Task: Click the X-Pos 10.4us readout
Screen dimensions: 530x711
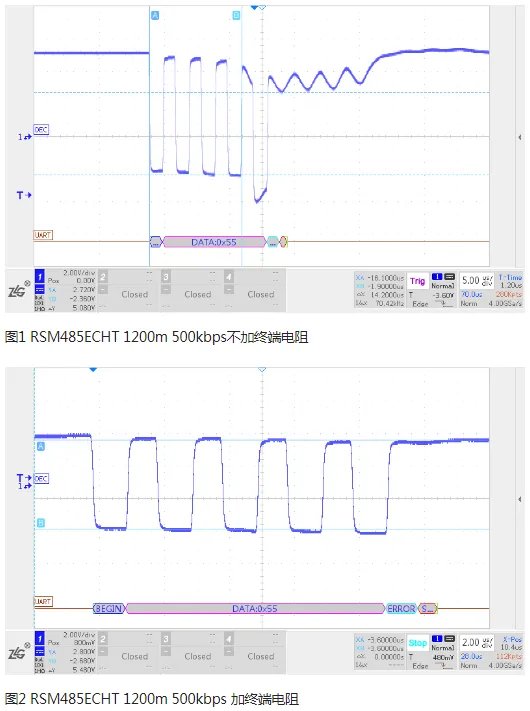Action: [510, 643]
